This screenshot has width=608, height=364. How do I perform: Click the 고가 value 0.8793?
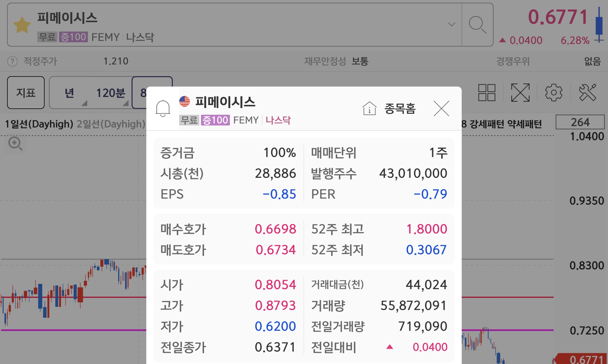pos(275,306)
